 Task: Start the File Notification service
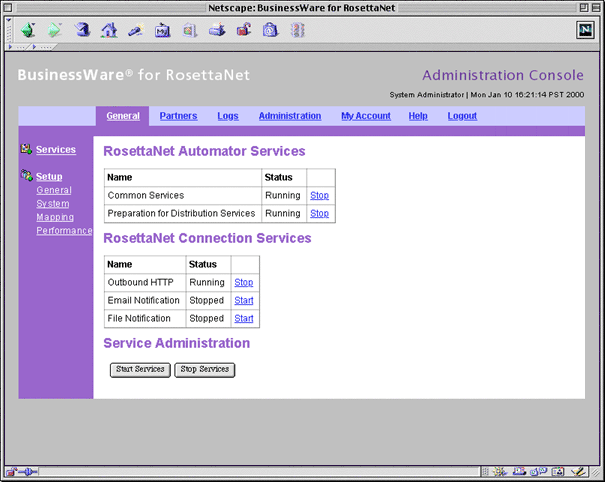[244, 318]
